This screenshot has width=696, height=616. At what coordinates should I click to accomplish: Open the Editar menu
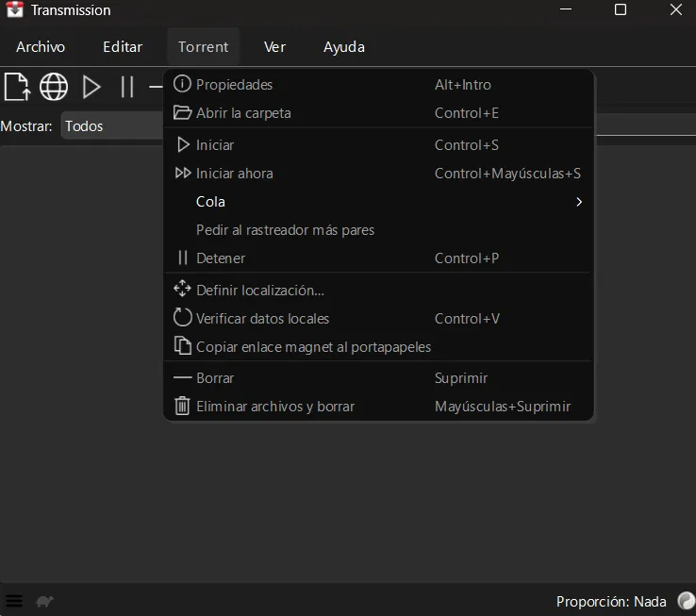[123, 46]
